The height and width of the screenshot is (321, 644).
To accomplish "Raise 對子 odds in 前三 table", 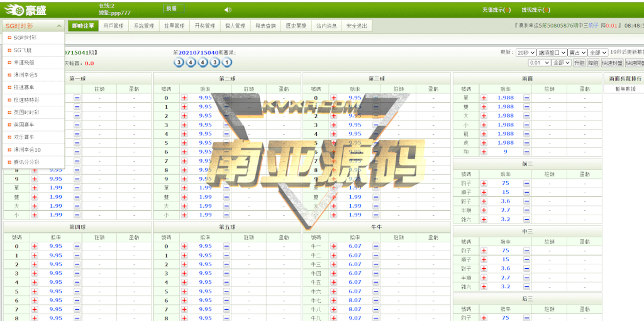I will [x=484, y=201].
